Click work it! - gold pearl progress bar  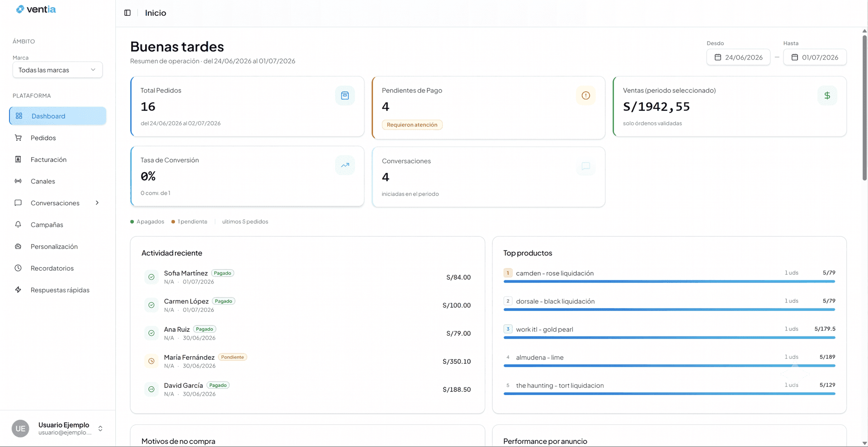pos(669,338)
